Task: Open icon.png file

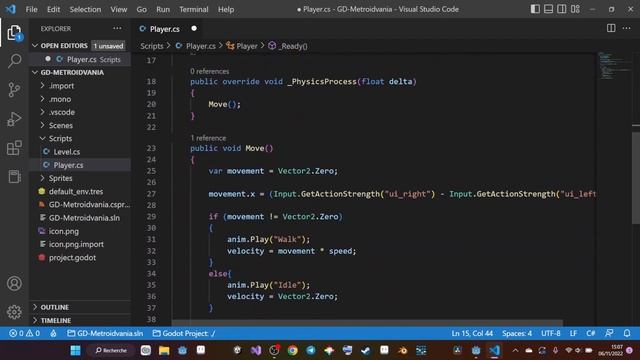Action: (64, 231)
